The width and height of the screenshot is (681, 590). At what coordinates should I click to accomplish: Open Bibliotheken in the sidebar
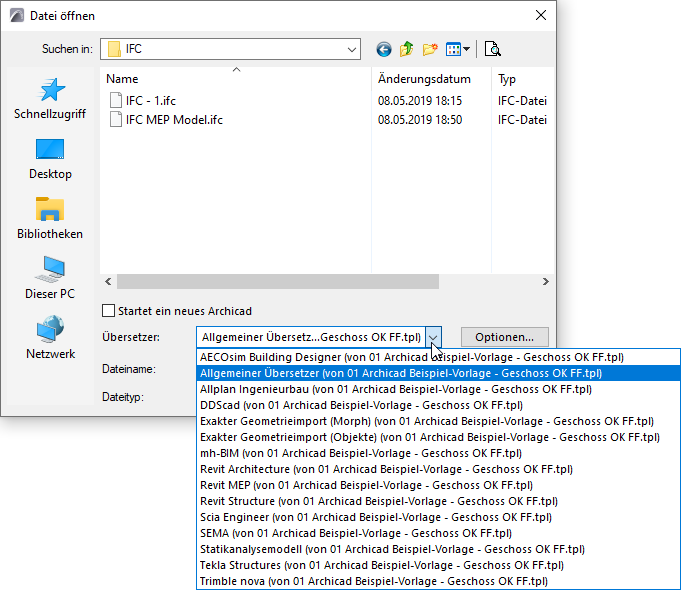pyautogui.click(x=50, y=219)
